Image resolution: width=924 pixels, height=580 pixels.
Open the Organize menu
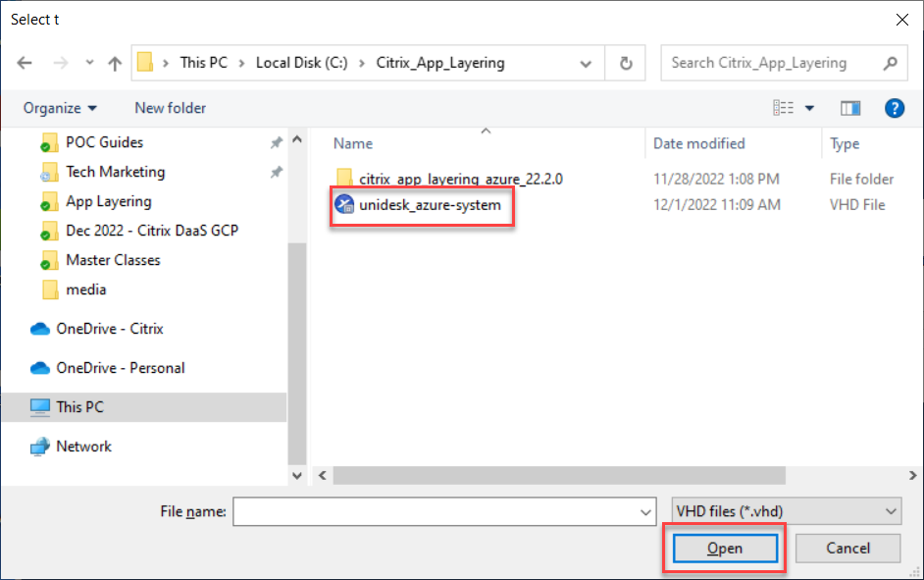(60, 108)
